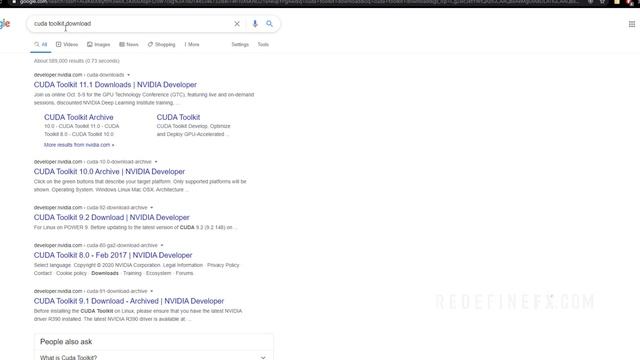640x360 pixels.
Task: Open CUDA Toolkit 9.2 Download result
Action: 111,218
